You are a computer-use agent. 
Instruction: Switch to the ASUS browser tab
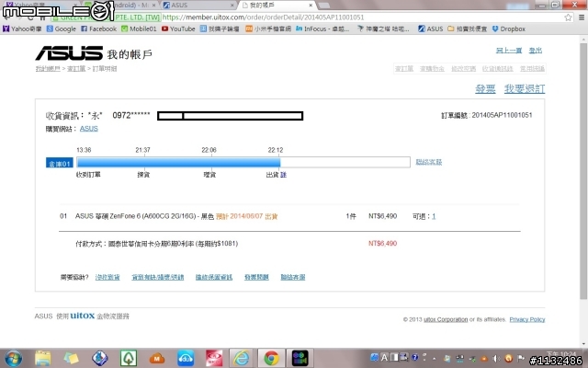click(x=198, y=6)
